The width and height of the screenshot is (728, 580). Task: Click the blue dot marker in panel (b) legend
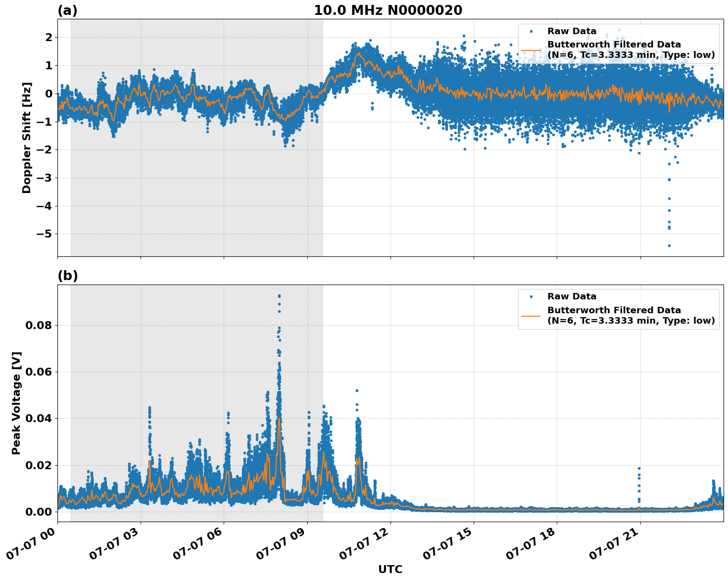pos(531,296)
